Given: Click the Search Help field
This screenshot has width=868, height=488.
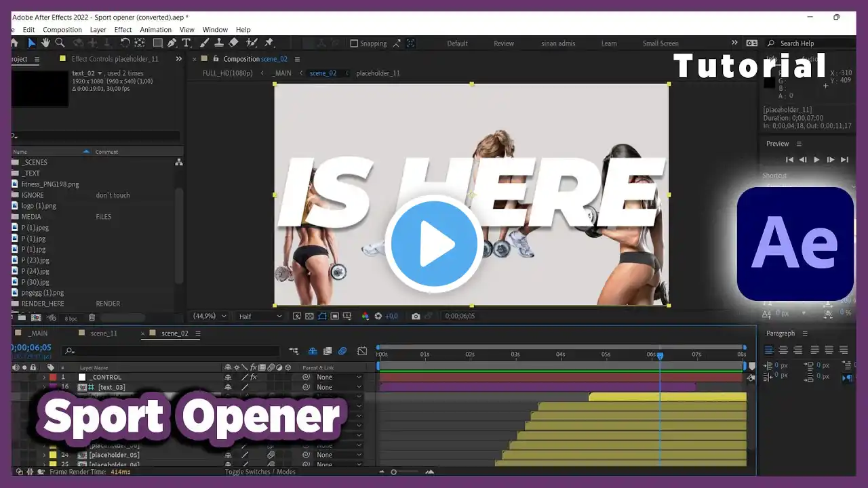Looking at the screenshot, I should point(810,43).
